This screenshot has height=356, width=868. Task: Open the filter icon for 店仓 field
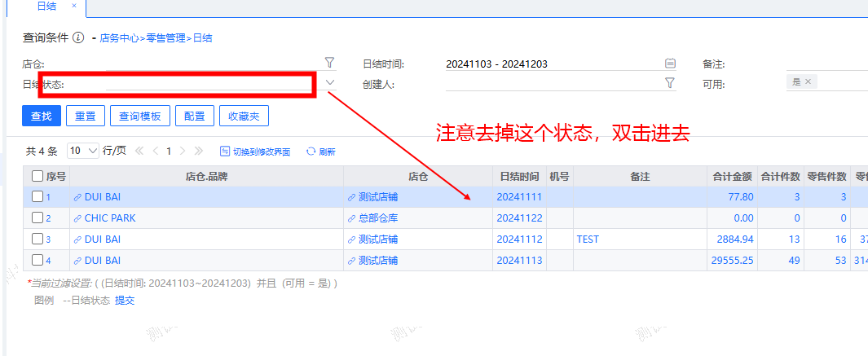329,63
